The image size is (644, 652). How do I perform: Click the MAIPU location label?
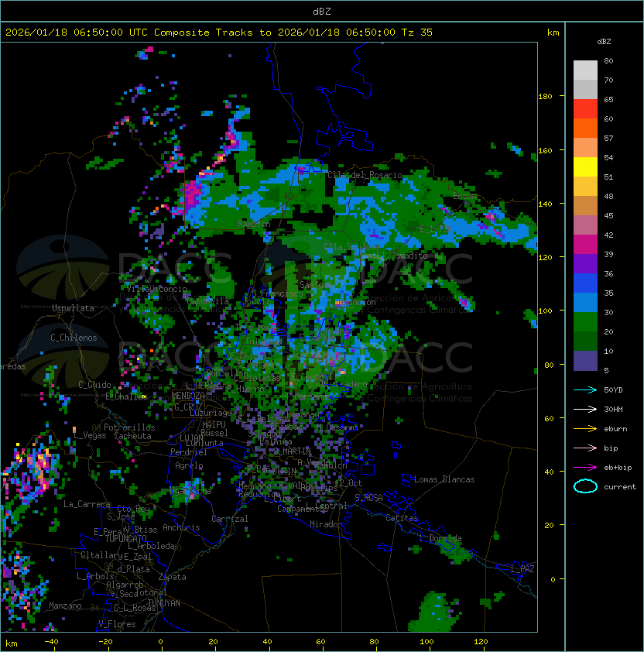pos(214,425)
